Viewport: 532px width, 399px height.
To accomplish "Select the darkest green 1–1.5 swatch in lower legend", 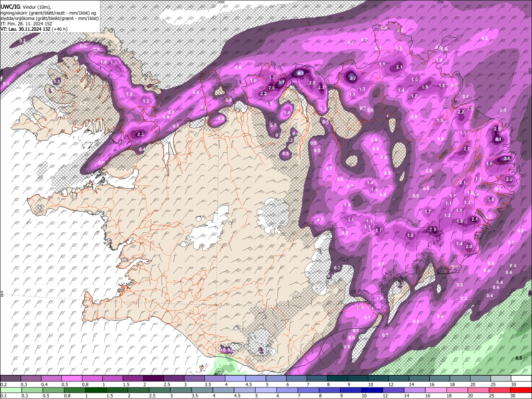I will 95,390.
